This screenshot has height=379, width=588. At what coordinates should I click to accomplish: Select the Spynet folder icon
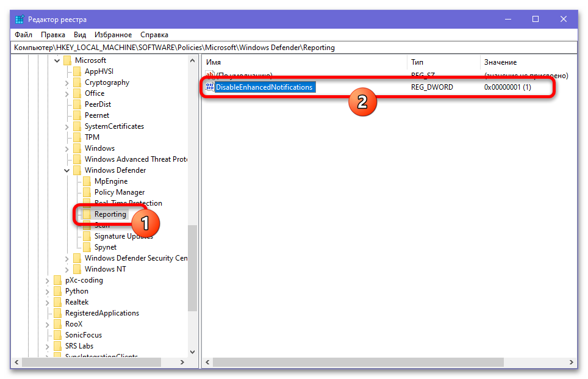pyautogui.click(x=87, y=247)
